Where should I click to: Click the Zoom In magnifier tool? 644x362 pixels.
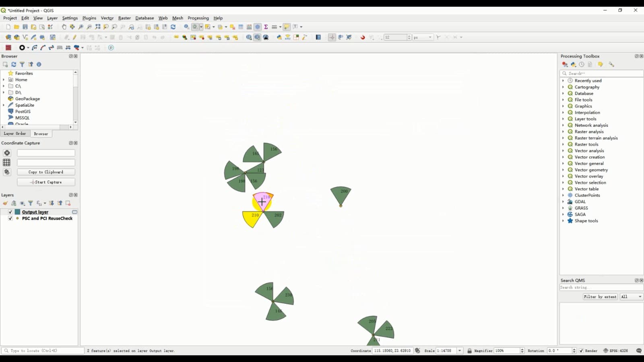click(x=81, y=27)
